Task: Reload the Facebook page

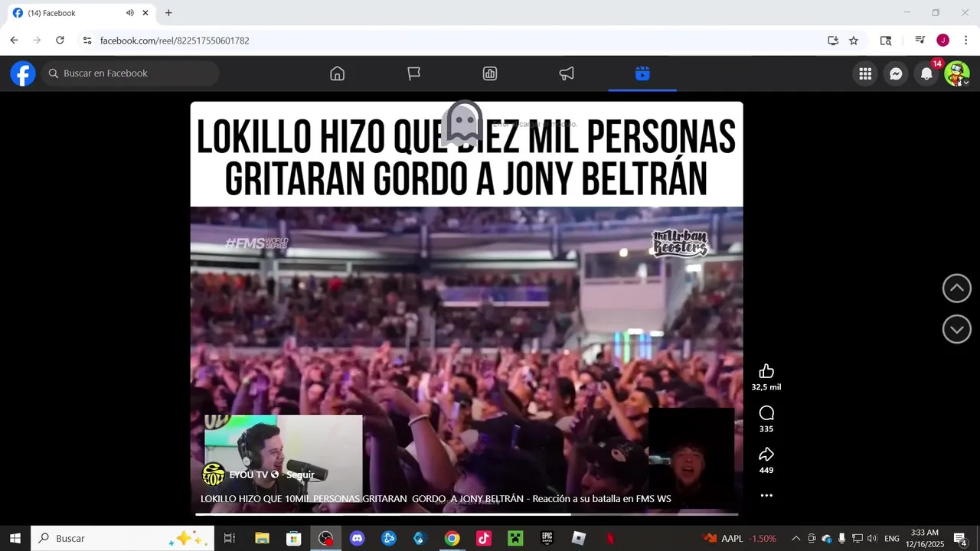Action: click(x=60, y=41)
